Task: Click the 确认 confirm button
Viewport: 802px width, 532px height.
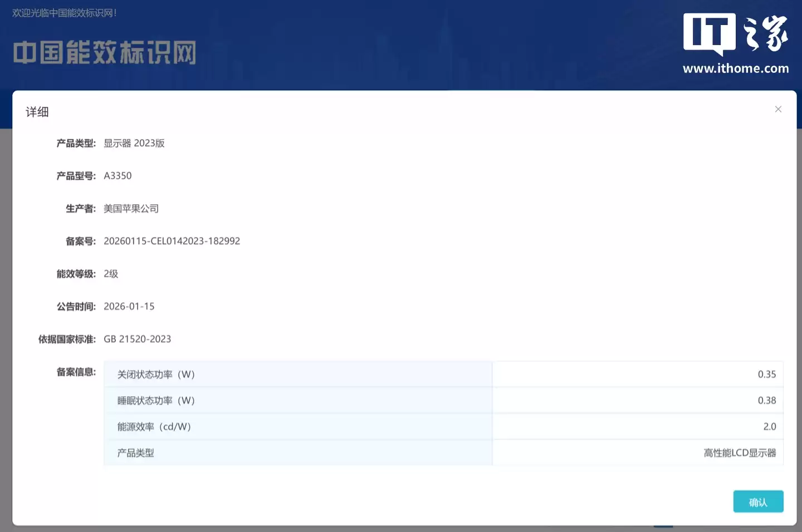Action: (x=758, y=501)
